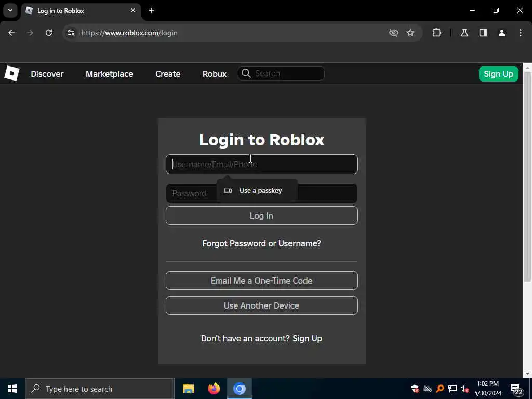Open the tab search dropdown arrow
The image size is (532, 399).
(10, 10)
